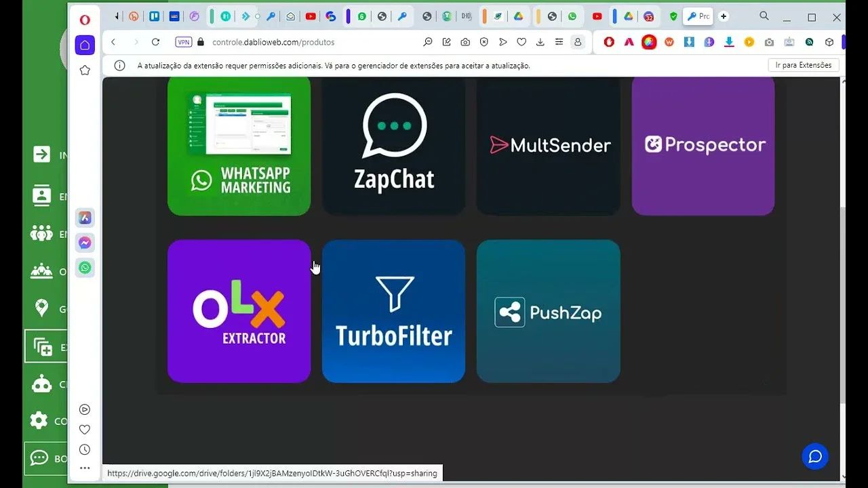Click the info icon in notification bar
This screenshot has width=868, height=488.
tap(119, 66)
